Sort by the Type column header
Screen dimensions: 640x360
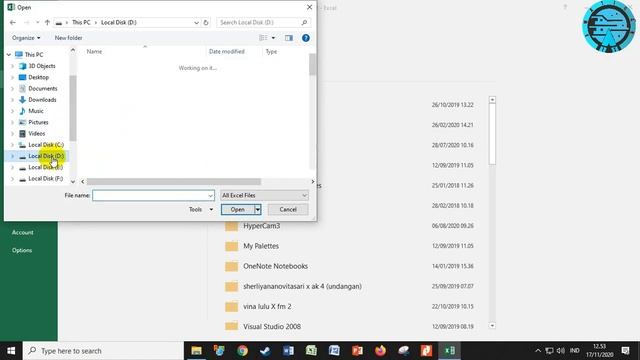271,51
